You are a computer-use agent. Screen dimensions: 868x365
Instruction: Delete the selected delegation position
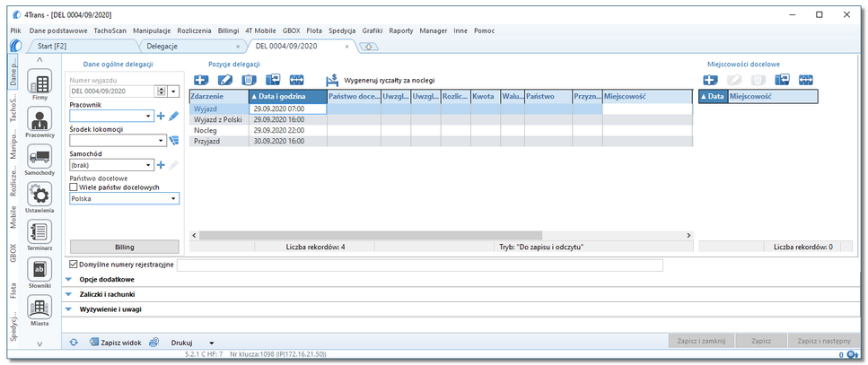point(250,80)
